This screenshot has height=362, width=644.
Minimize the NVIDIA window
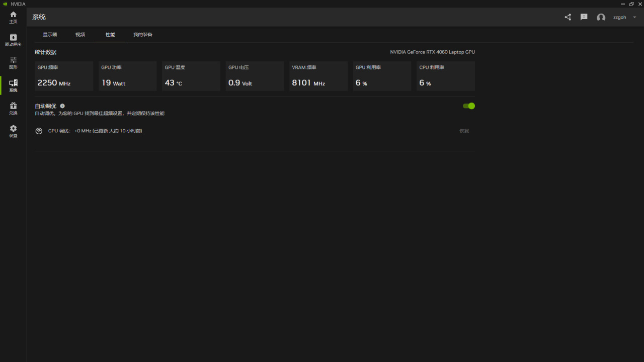pos(623,4)
